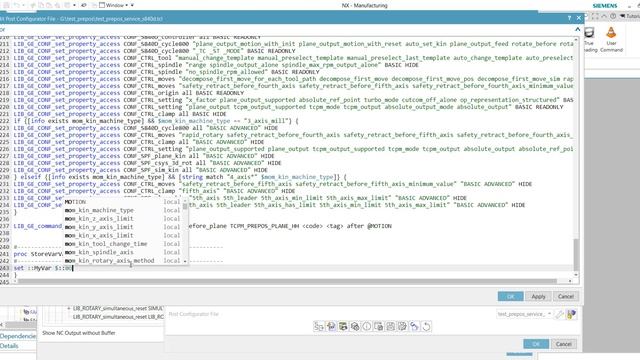Click the colored icon right of the pencil

tap(571, 314)
